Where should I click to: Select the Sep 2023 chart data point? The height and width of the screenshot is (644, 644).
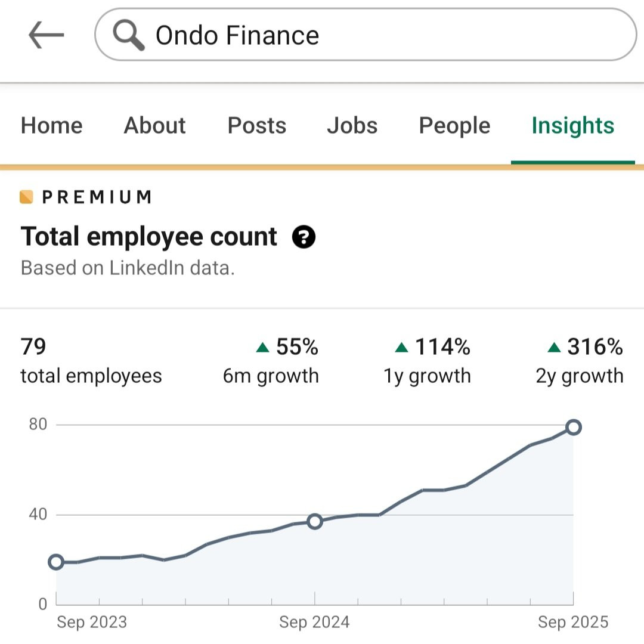pos(56,562)
